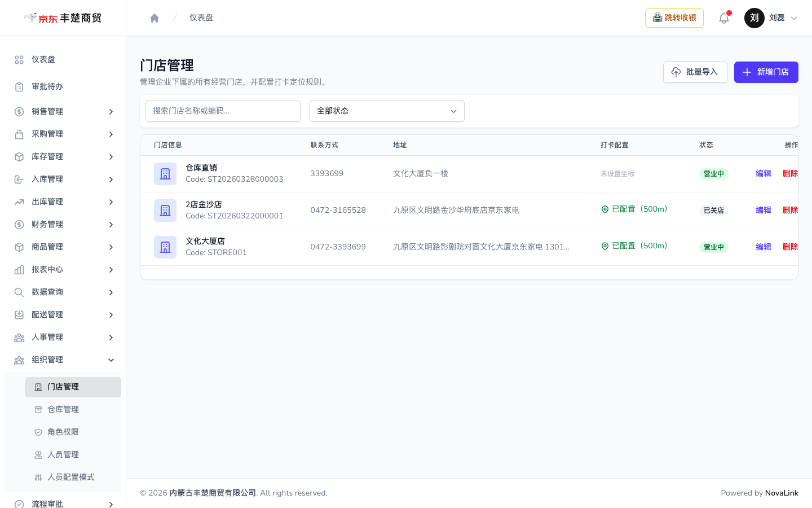Image resolution: width=812 pixels, height=508 pixels.
Task: Expand the 入库管理 submenu chevron
Action: [111, 179]
